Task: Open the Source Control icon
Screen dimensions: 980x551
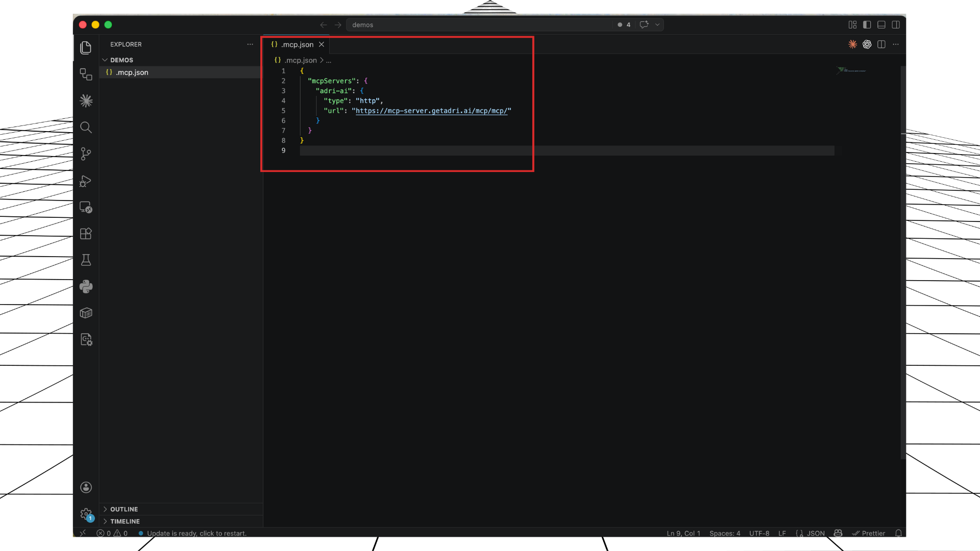Action: (x=86, y=154)
